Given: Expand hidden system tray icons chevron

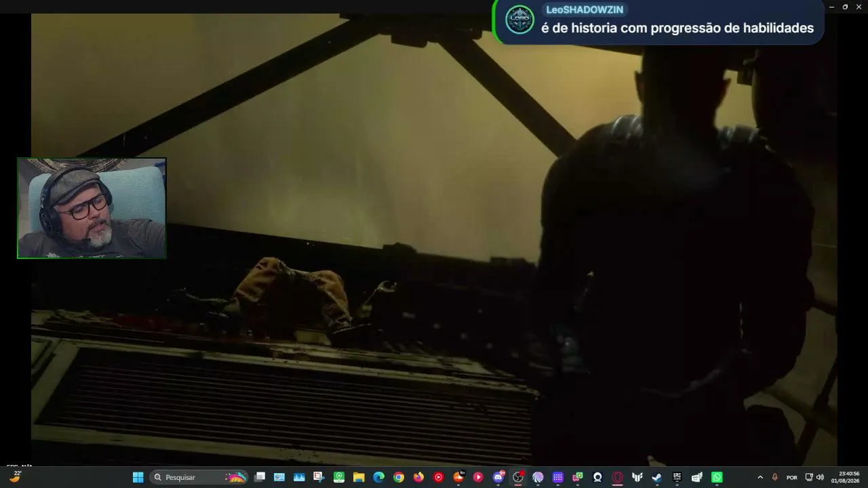Looking at the screenshot, I should pos(760,477).
